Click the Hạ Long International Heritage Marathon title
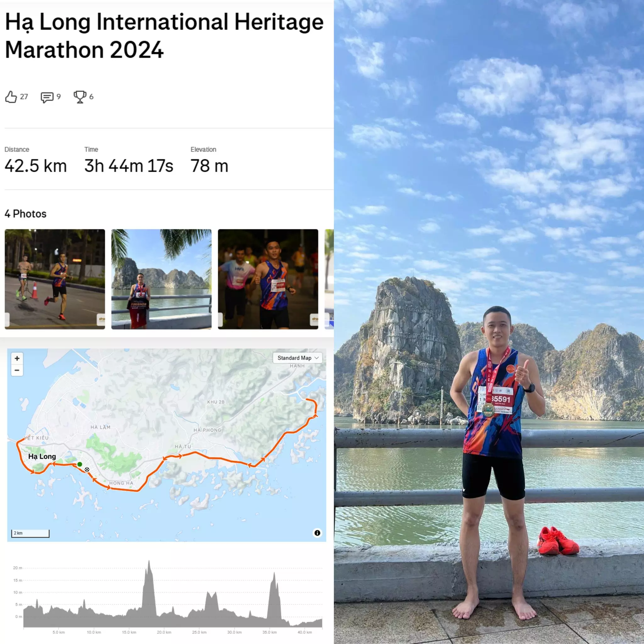Screen dimensions: 644x644 164,36
